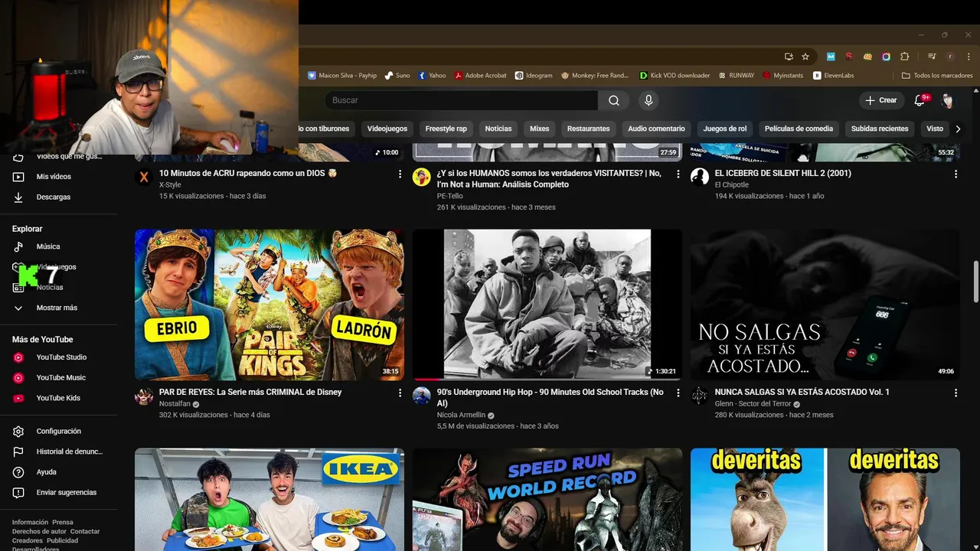The image size is (980, 551).
Task: Open options menu for HUMANOS VISITANTES video
Action: click(x=678, y=174)
